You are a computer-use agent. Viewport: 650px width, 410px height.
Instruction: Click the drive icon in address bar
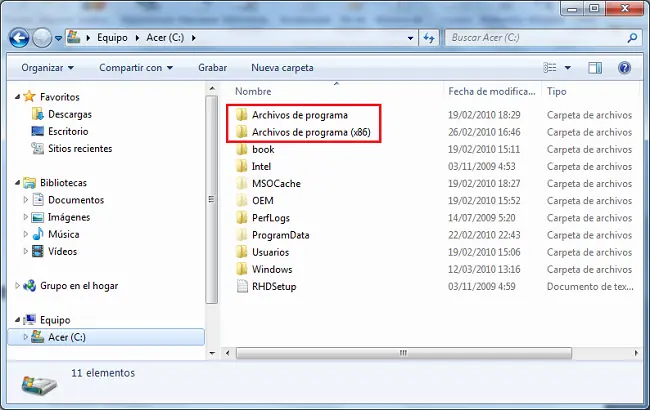pos(74,37)
